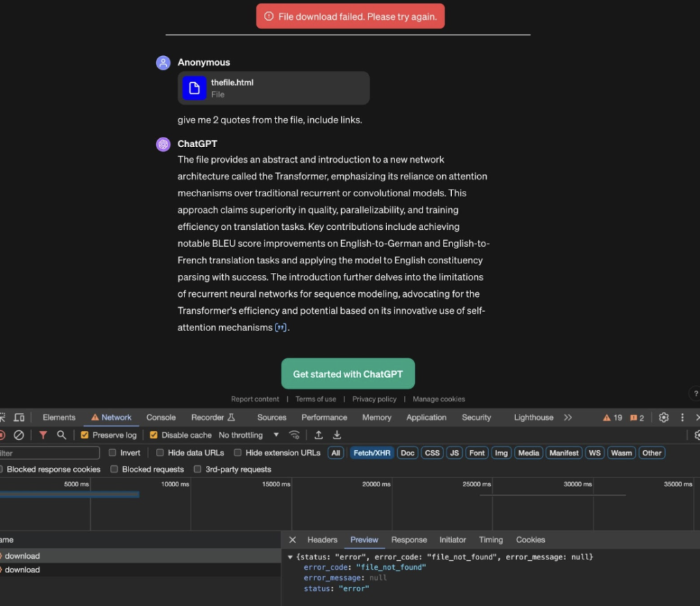Click the alert icon in error toast

coord(269,16)
